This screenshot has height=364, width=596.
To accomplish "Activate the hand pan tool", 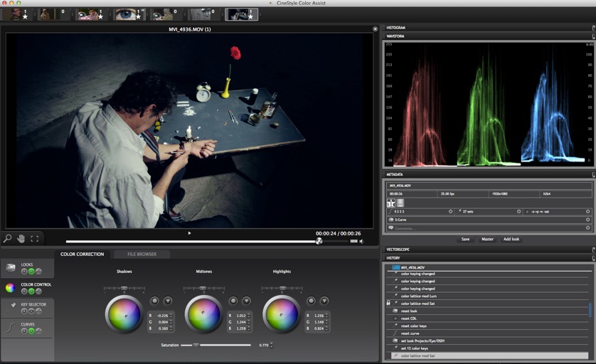I will 21,239.
